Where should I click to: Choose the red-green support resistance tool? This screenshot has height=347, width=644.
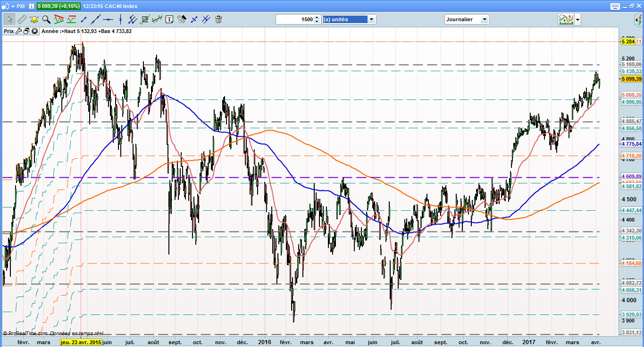pos(72,19)
